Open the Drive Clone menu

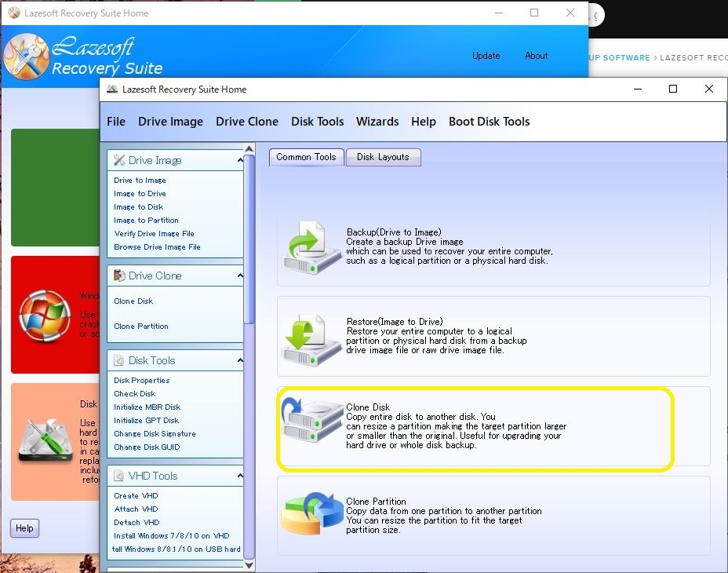click(x=247, y=122)
